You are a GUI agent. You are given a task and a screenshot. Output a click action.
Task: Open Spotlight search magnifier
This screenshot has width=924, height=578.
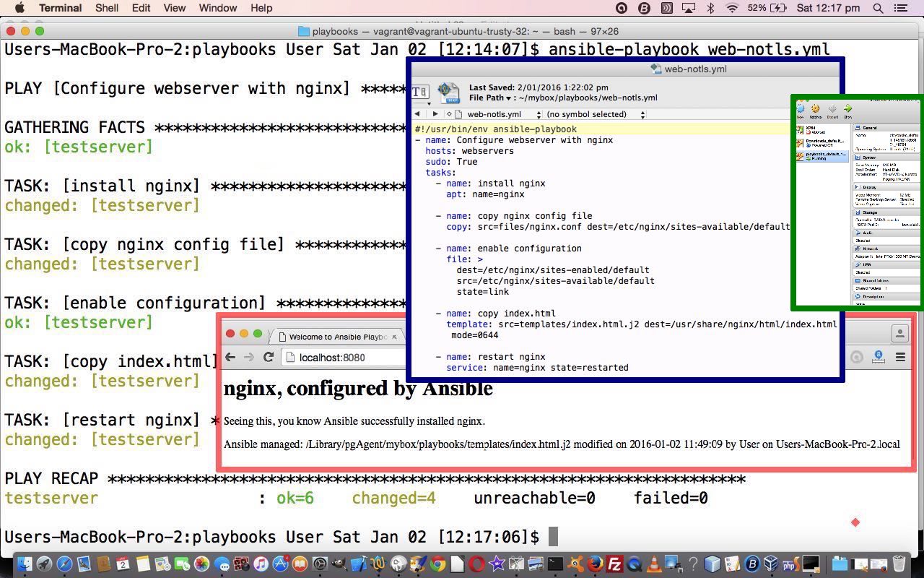[x=878, y=8]
